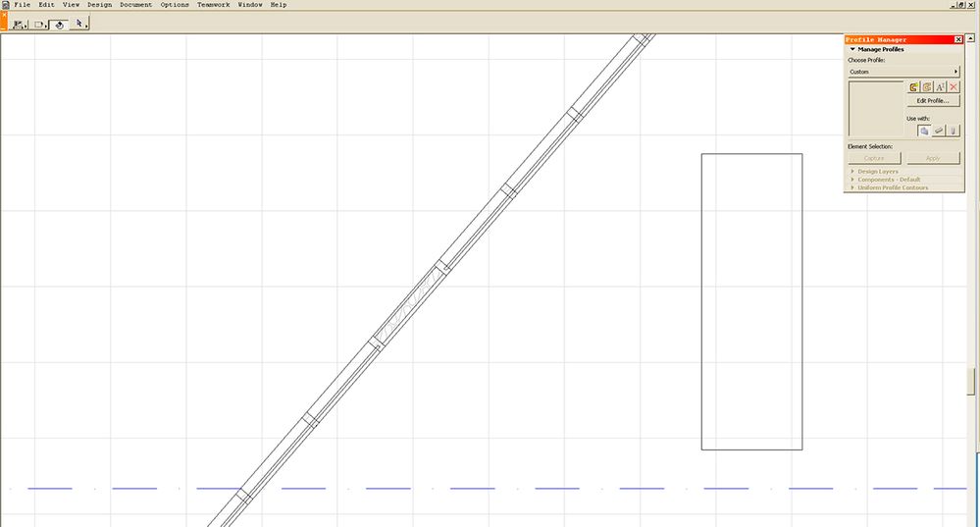The image size is (980, 527).
Task: Click the Edit Profile button
Action: pos(933,101)
